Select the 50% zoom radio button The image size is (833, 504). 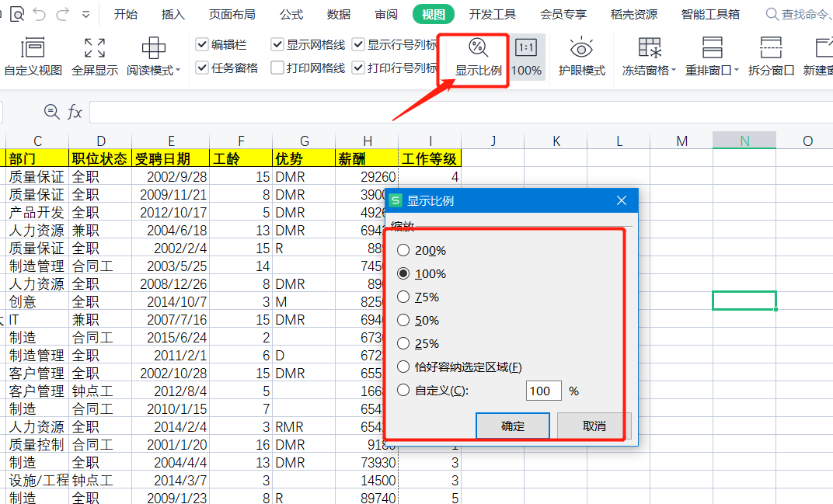403,320
